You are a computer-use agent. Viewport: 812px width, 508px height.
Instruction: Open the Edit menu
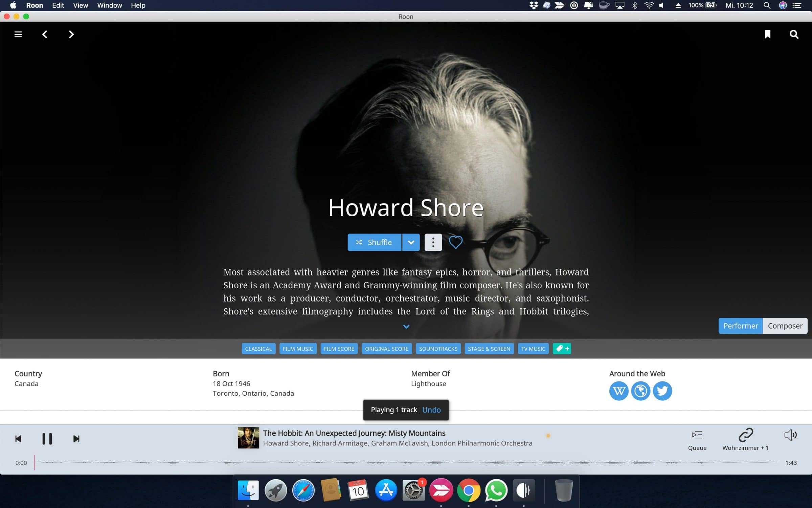(x=58, y=5)
